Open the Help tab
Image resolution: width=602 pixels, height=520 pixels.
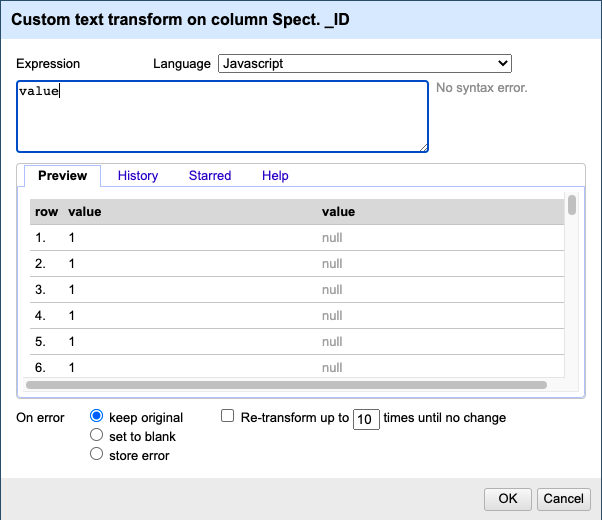275,176
